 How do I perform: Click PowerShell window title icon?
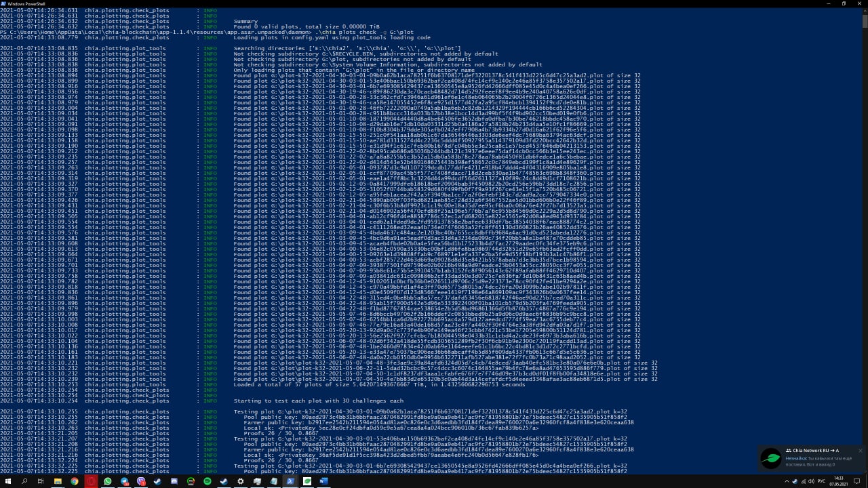pos(3,3)
